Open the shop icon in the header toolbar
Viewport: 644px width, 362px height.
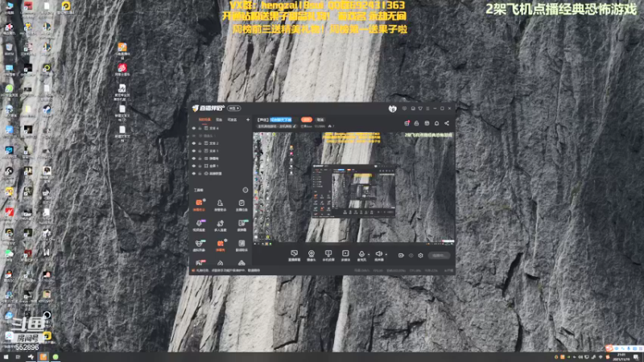pyautogui.click(x=427, y=123)
